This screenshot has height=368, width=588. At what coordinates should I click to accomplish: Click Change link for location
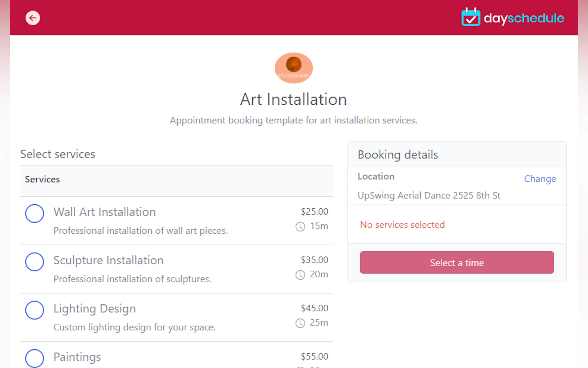(x=540, y=179)
